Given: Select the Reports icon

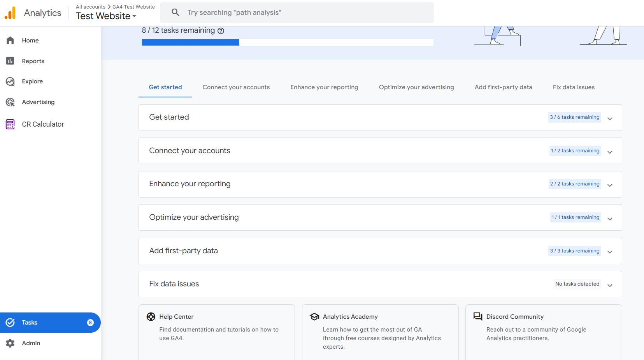Looking at the screenshot, I should 10,61.
